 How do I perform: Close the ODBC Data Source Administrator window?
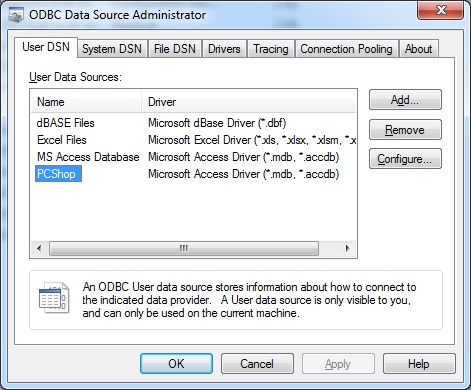[440, 10]
